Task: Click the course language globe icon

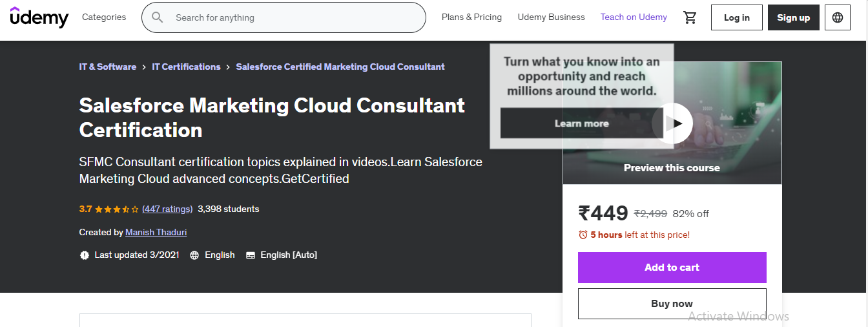Action: pos(194,255)
